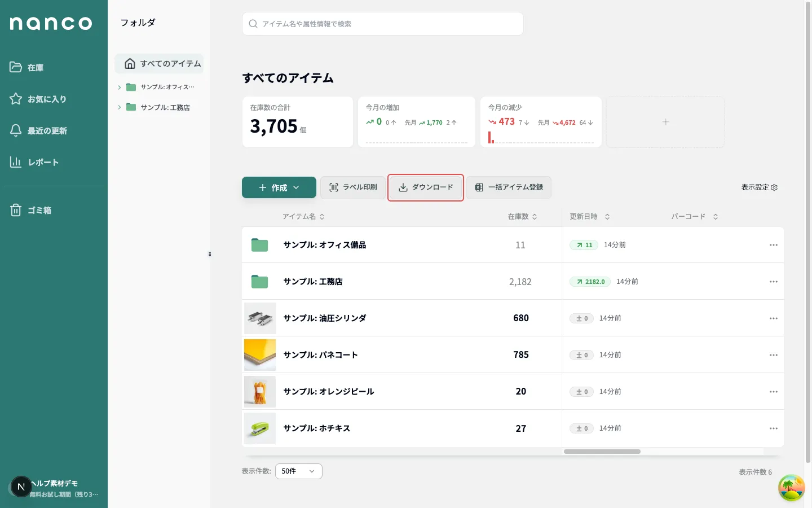Open ヘルプ素材デモ account menu
Screen dimensions: 812x508
tap(54, 483)
